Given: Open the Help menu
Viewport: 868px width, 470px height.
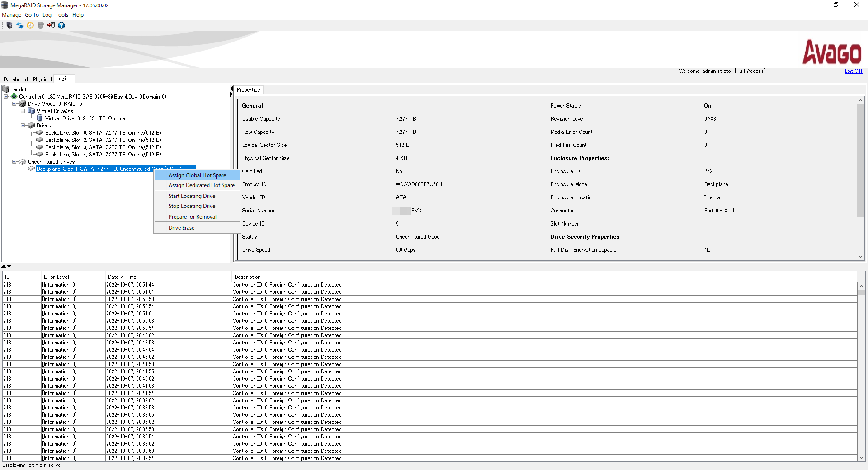Looking at the screenshot, I should 78,15.
